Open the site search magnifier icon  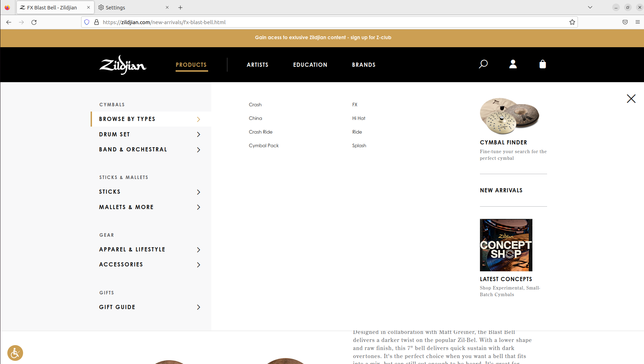coord(483,64)
